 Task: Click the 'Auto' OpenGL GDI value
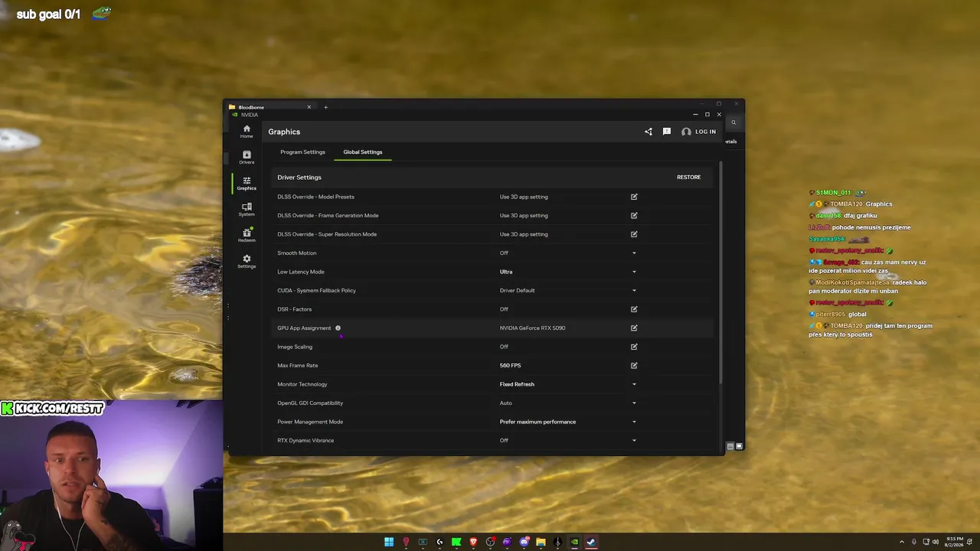click(506, 403)
